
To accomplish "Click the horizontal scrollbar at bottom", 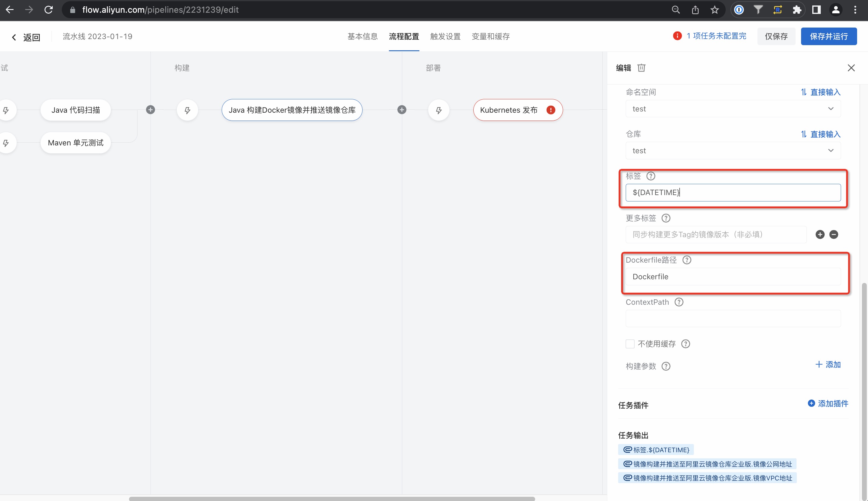I will [x=332, y=498].
